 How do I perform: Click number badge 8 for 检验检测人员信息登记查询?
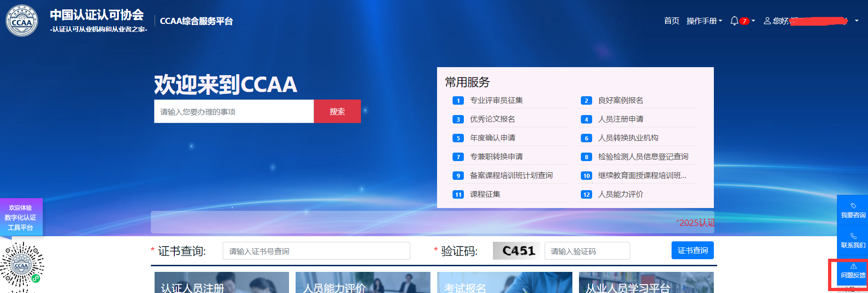point(586,157)
